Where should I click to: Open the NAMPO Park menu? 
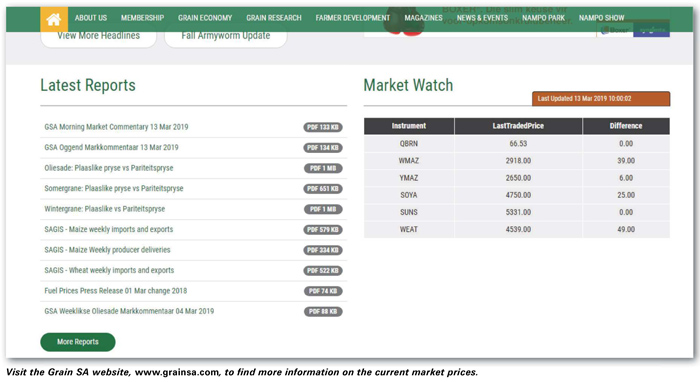pos(543,18)
